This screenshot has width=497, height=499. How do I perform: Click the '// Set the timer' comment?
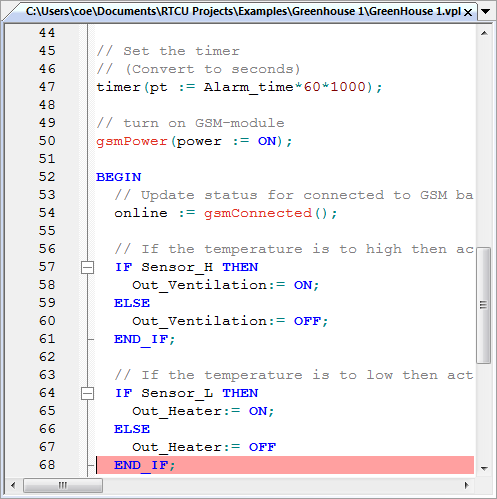click(x=168, y=51)
